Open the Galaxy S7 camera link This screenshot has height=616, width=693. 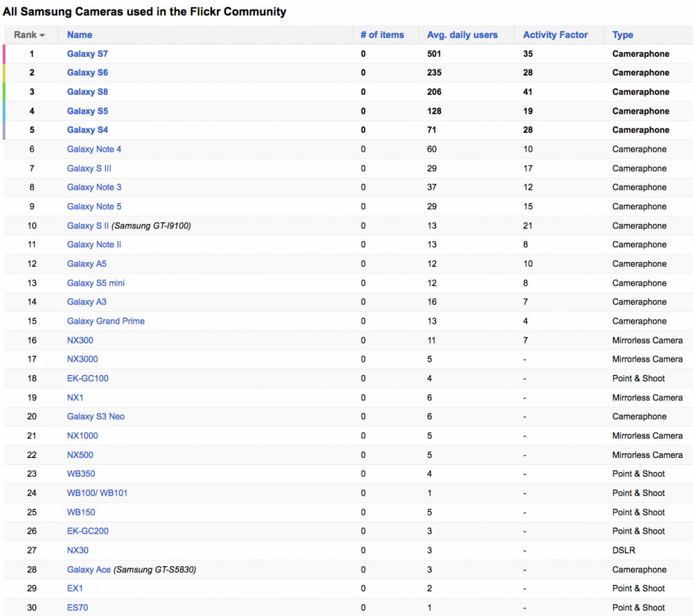point(87,54)
